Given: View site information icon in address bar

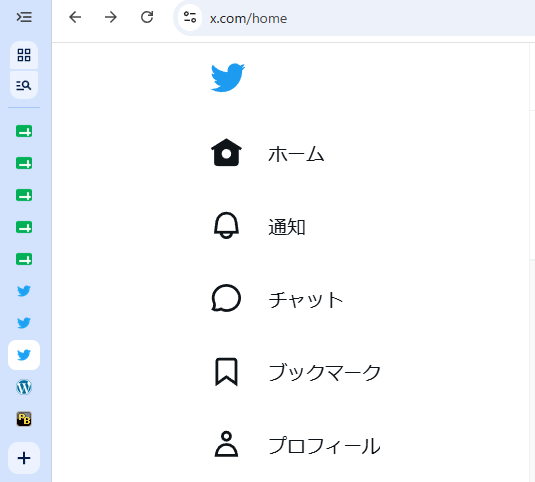Looking at the screenshot, I should pos(190,17).
